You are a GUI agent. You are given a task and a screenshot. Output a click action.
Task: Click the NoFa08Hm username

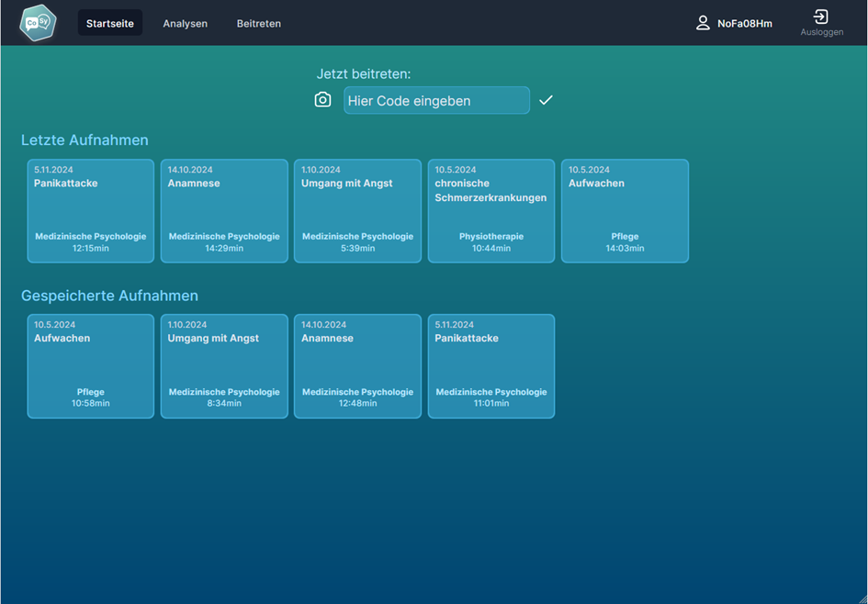[x=746, y=22]
